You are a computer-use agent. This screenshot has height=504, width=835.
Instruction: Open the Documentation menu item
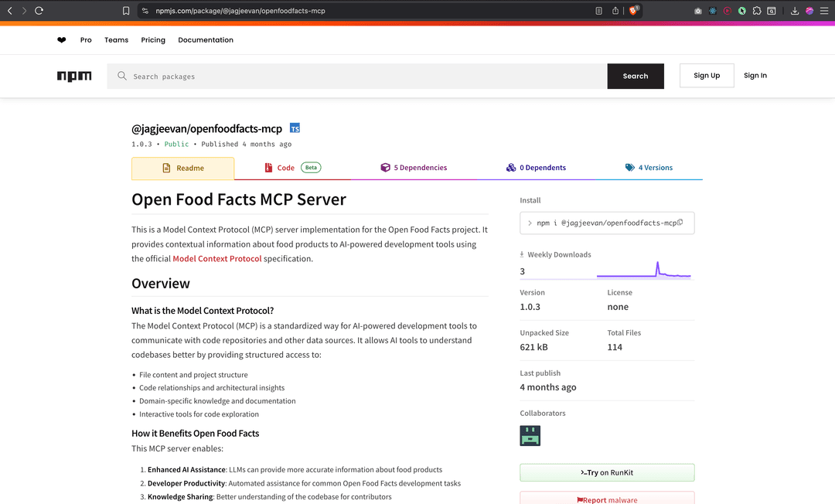pos(205,39)
